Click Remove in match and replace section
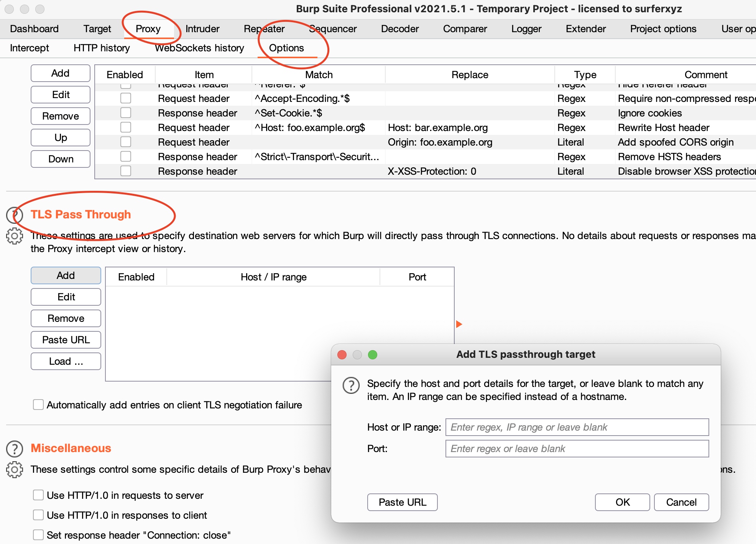756x544 pixels. click(x=61, y=116)
